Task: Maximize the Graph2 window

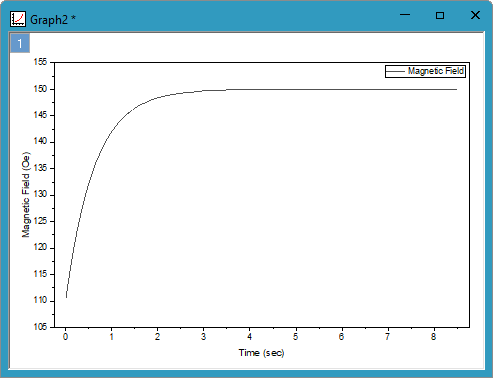Action: (440, 15)
